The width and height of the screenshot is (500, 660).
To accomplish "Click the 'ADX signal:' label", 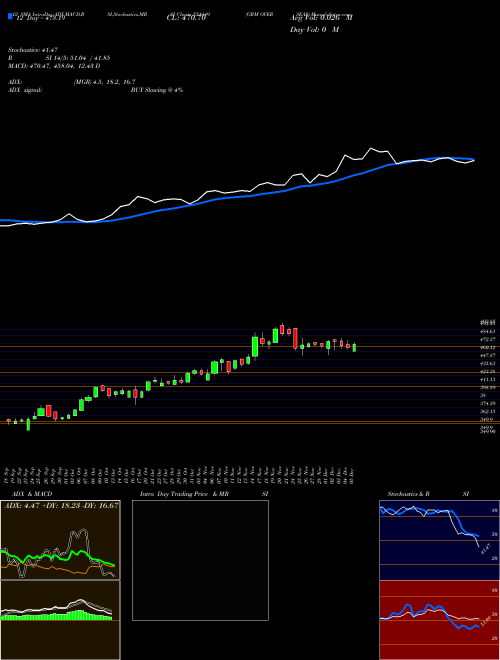I will (24, 90).
